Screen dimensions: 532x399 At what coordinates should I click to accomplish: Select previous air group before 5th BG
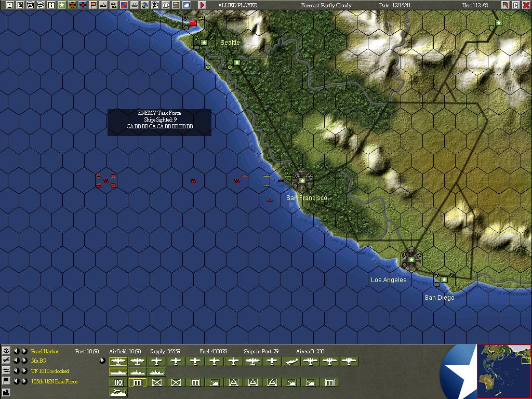[x=16, y=361]
